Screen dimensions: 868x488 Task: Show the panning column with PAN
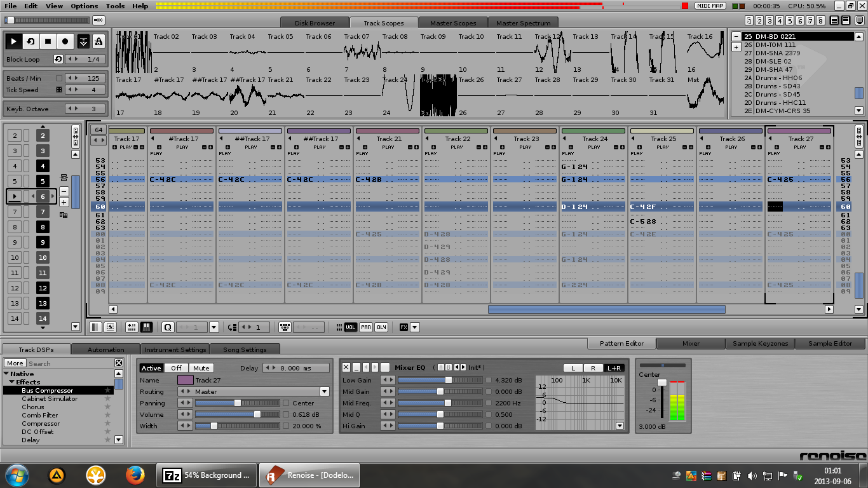click(x=365, y=327)
